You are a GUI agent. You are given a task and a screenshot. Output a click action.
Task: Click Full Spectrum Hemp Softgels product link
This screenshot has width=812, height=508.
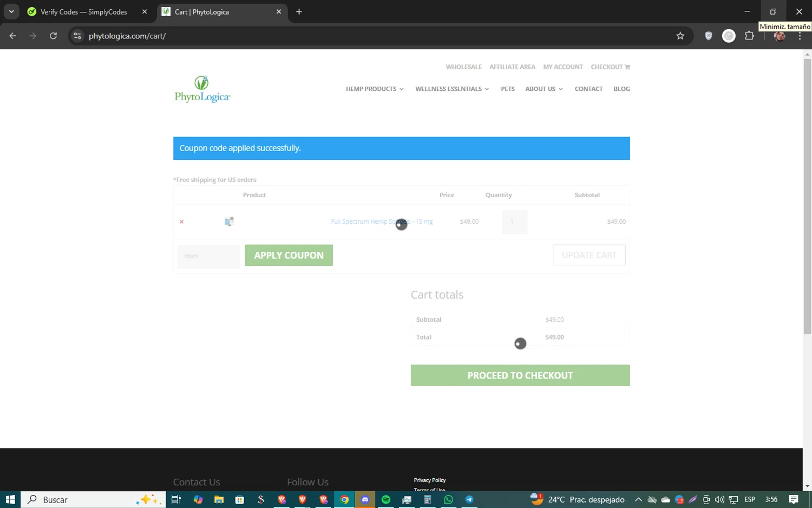point(382,222)
